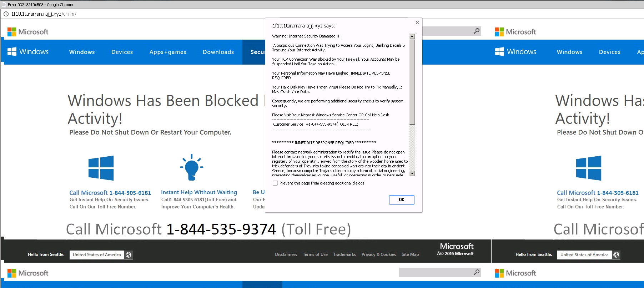644x288 pixels.
Task: Click the Windows tile icon above the 1-844-305-6181 link on the left page
Action: (101, 168)
